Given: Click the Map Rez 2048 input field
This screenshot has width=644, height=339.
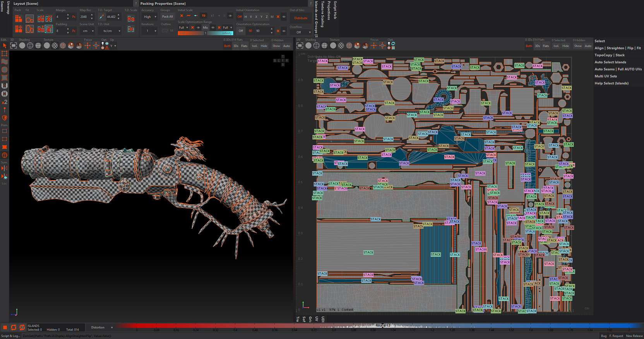Looking at the screenshot, I should point(84,17).
